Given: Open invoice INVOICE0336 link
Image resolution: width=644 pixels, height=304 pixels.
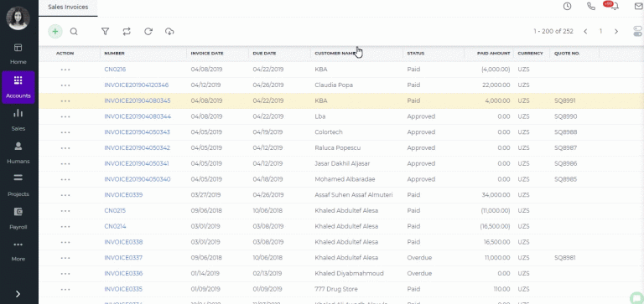Looking at the screenshot, I should tap(123, 273).
